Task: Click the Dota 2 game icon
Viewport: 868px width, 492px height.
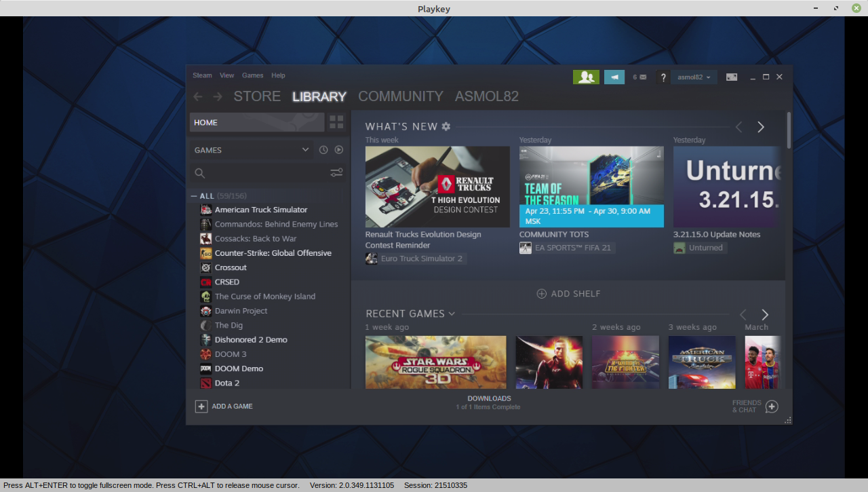Action: [205, 383]
